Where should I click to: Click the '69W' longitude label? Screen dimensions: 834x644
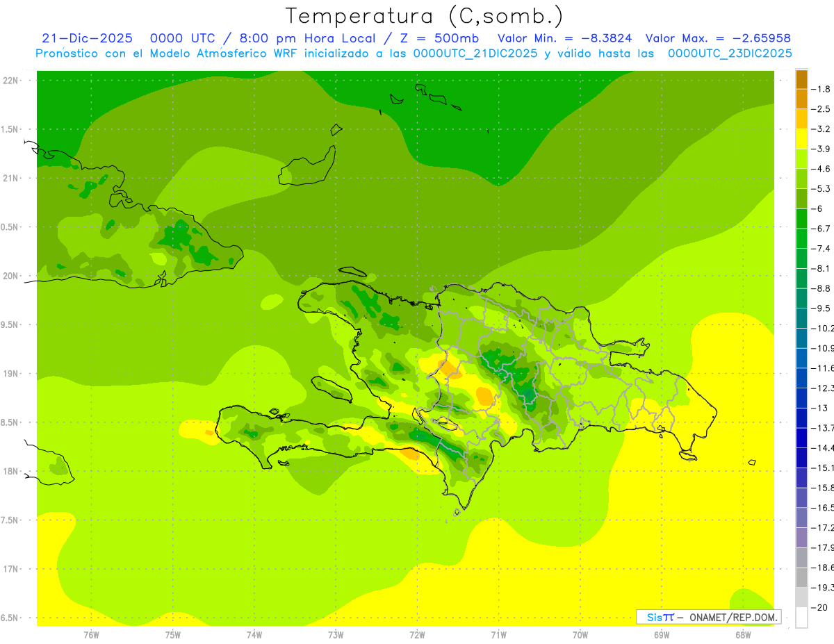(662, 635)
